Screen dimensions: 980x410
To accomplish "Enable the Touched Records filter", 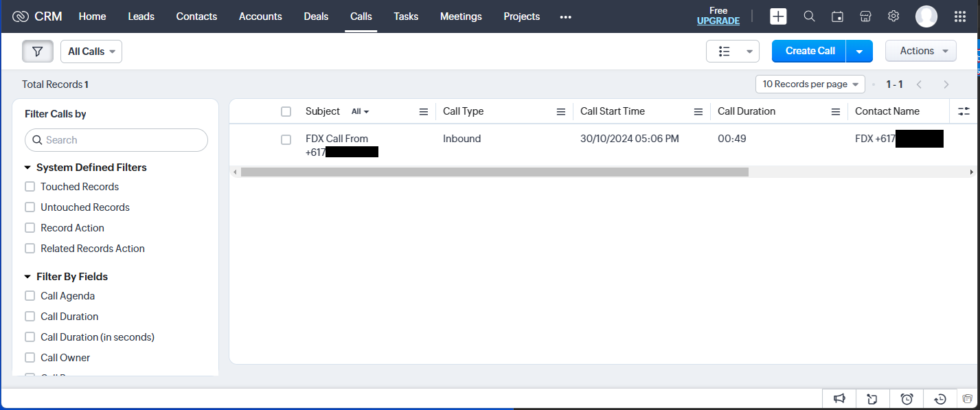I will [30, 187].
